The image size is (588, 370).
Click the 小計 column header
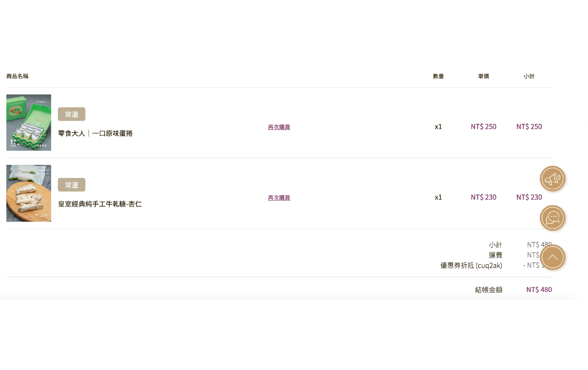(x=529, y=76)
